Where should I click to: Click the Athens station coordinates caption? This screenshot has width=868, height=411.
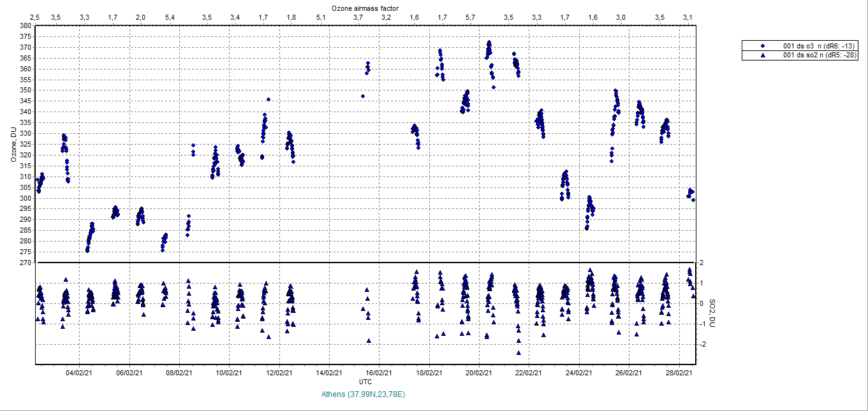point(364,394)
